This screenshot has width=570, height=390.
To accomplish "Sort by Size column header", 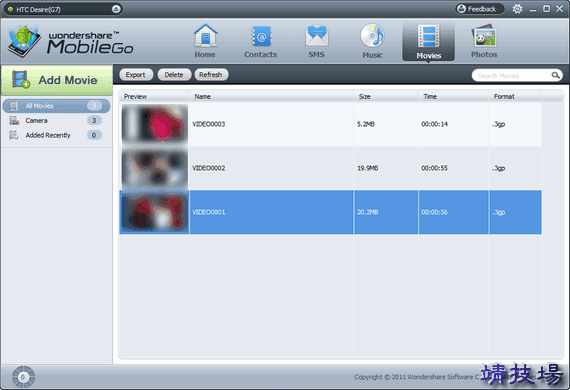I will tap(386, 96).
